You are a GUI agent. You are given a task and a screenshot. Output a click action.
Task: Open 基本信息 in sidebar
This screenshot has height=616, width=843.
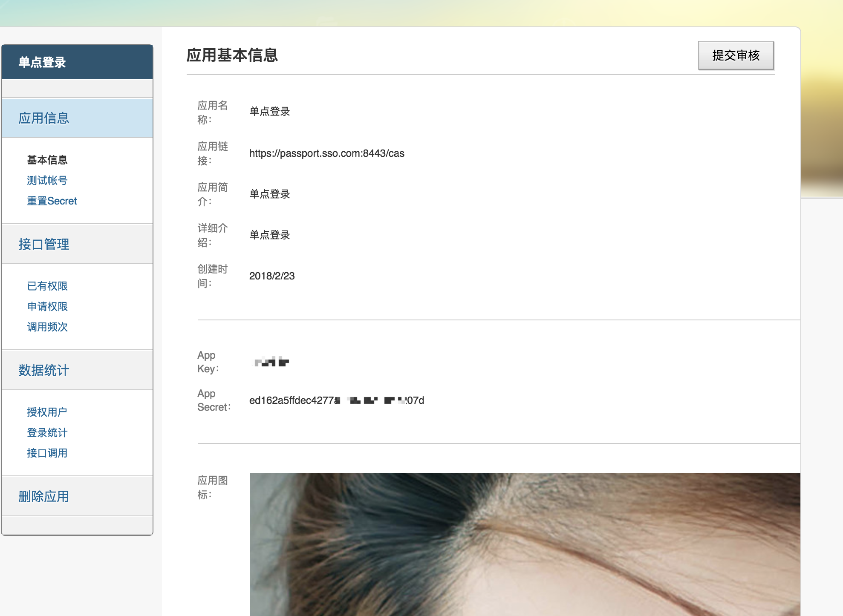pos(47,160)
